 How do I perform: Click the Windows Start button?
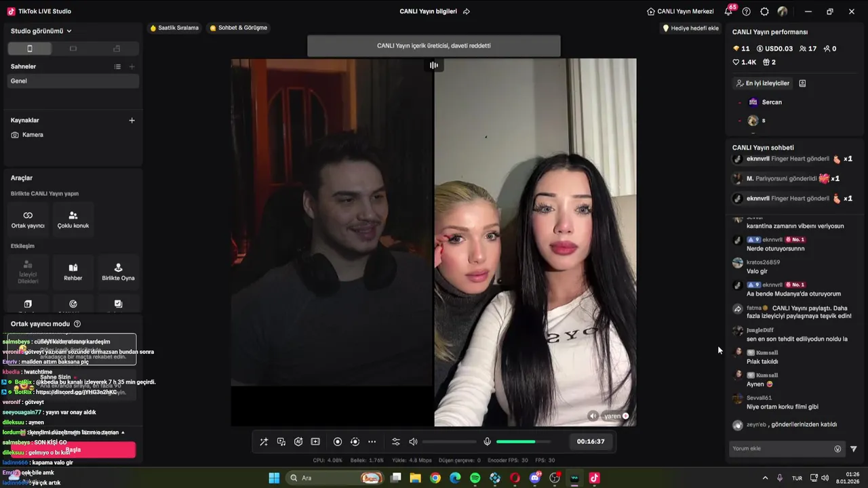coord(274,478)
